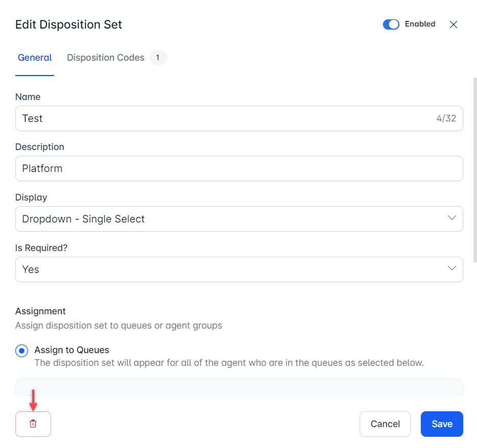
Task: Close the Edit Disposition Set dialog
Action: (x=453, y=24)
